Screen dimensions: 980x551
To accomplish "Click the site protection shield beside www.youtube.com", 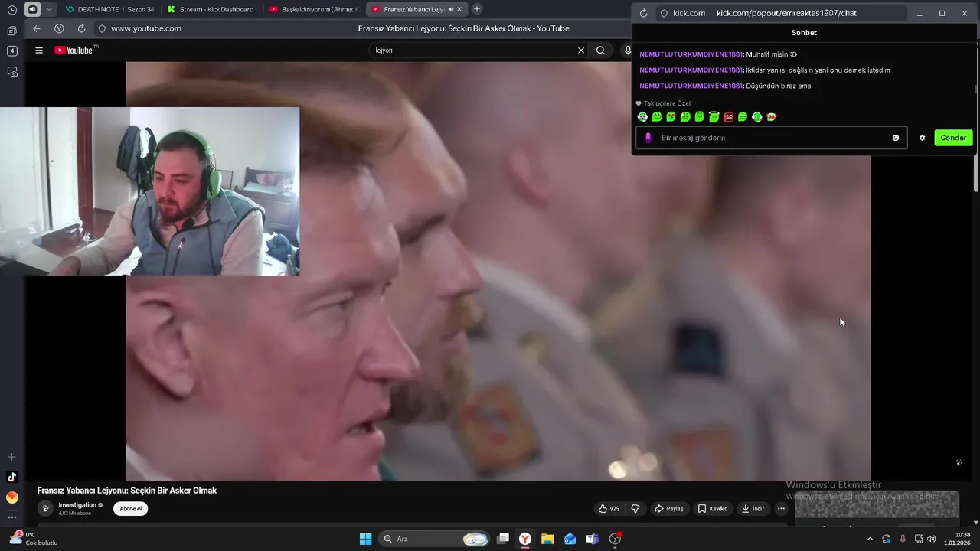I will click(x=102, y=28).
